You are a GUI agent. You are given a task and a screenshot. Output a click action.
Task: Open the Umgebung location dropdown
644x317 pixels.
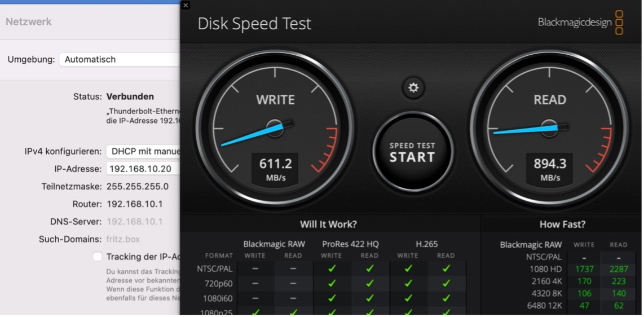(120, 59)
